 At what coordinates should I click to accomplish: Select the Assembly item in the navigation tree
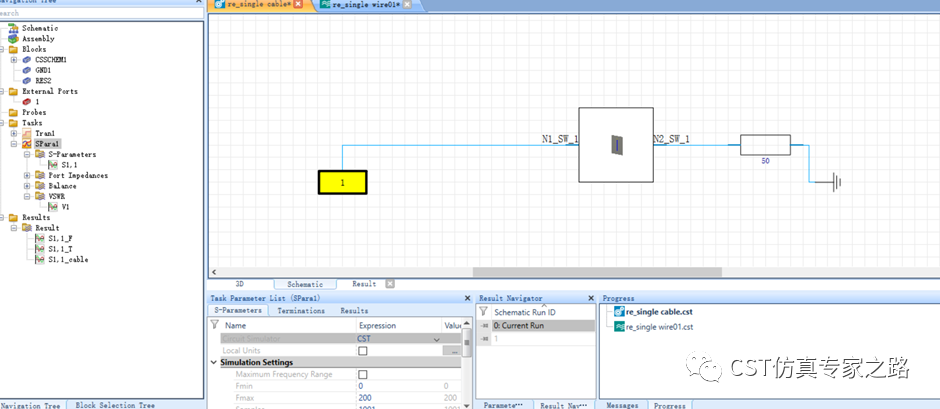click(38, 38)
